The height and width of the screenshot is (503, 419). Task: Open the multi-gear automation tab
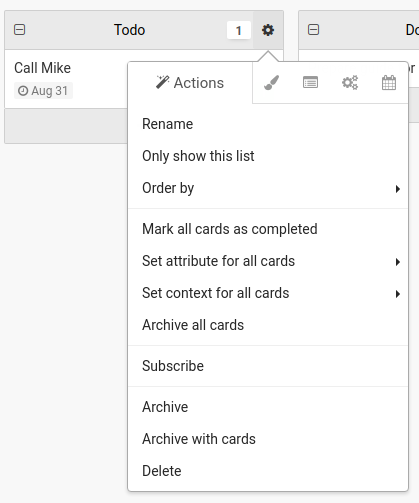[x=350, y=83]
